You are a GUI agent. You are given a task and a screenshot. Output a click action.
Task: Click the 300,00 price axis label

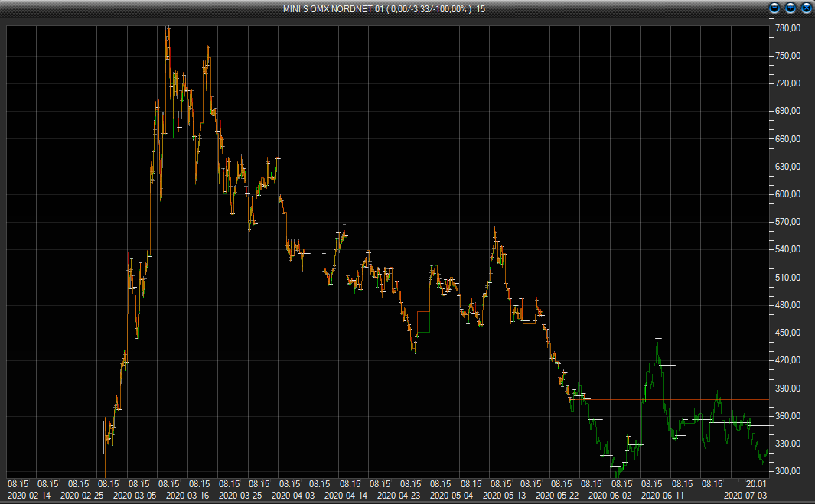(787, 471)
